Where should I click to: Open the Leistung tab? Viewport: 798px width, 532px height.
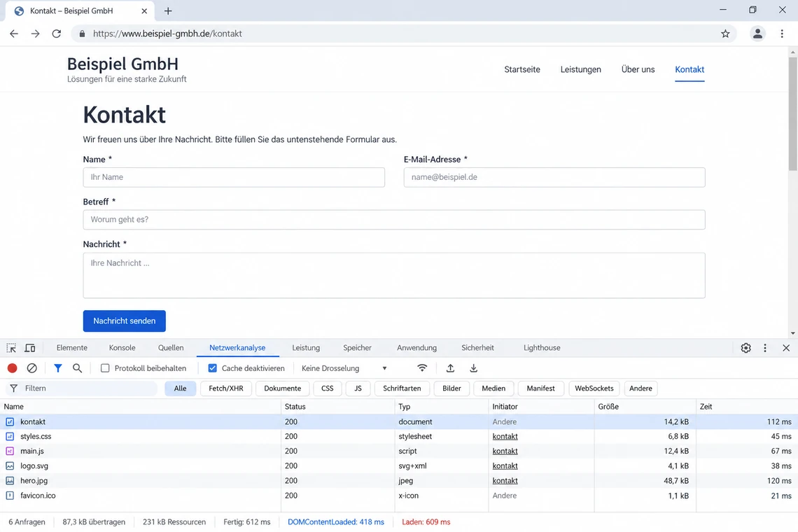pos(306,348)
